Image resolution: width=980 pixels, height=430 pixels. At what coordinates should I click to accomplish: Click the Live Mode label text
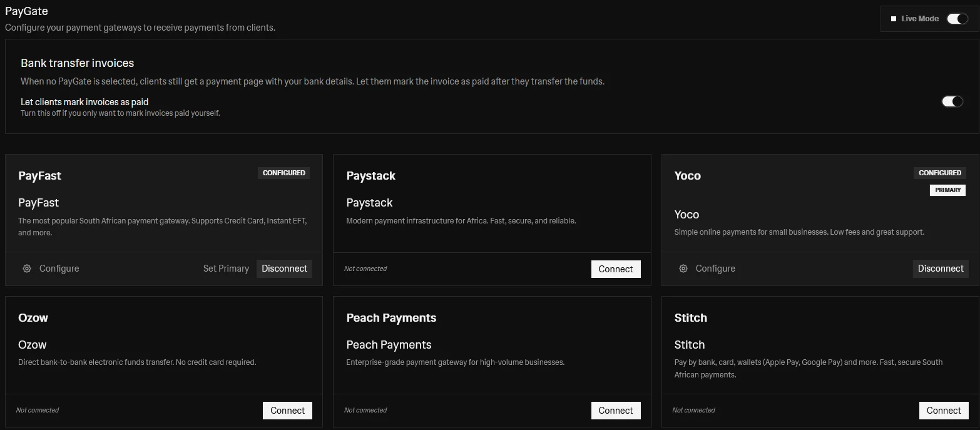point(920,19)
